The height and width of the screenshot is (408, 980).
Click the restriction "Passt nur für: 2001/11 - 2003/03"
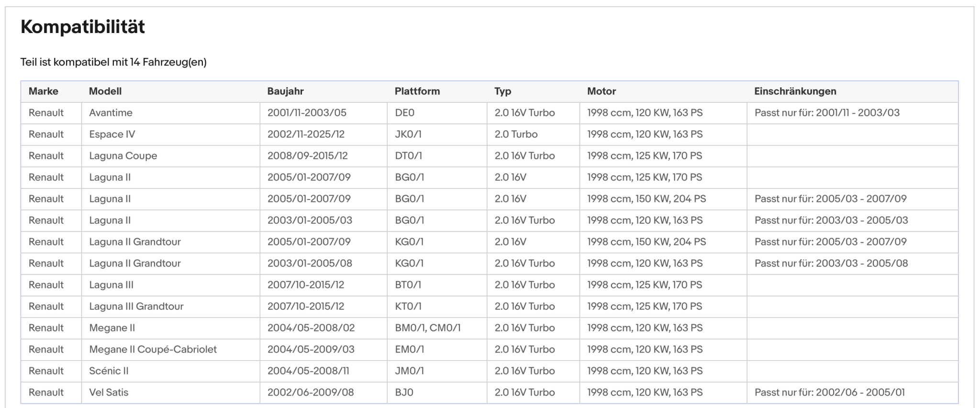click(x=827, y=113)
